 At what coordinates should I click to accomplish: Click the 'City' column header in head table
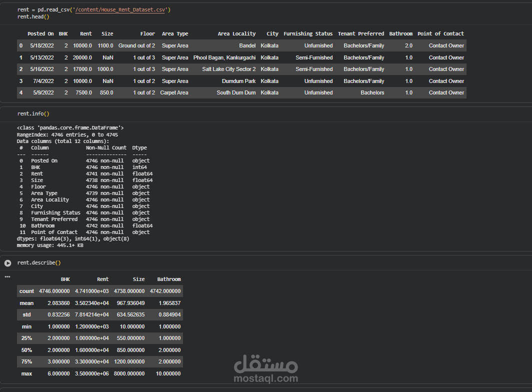(272, 33)
